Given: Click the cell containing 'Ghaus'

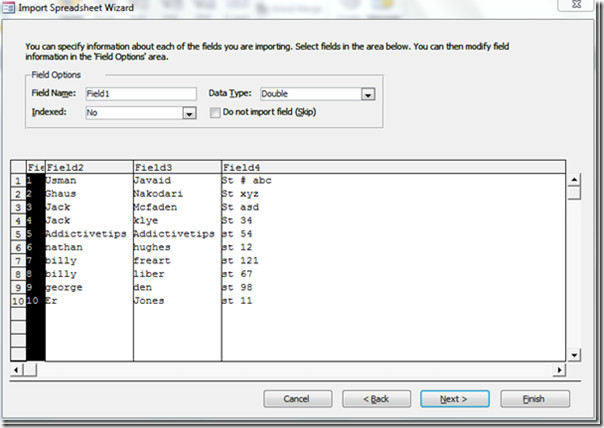Looking at the screenshot, I should (89, 194).
